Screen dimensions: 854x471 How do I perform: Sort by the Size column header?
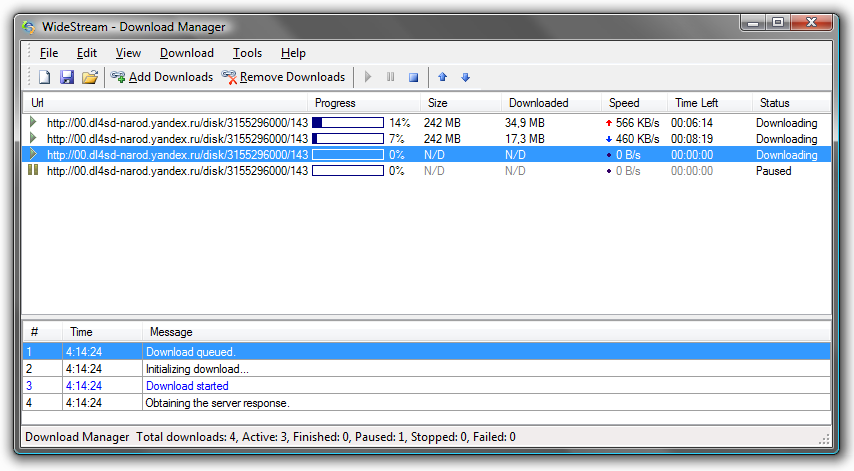coord(461,103)
